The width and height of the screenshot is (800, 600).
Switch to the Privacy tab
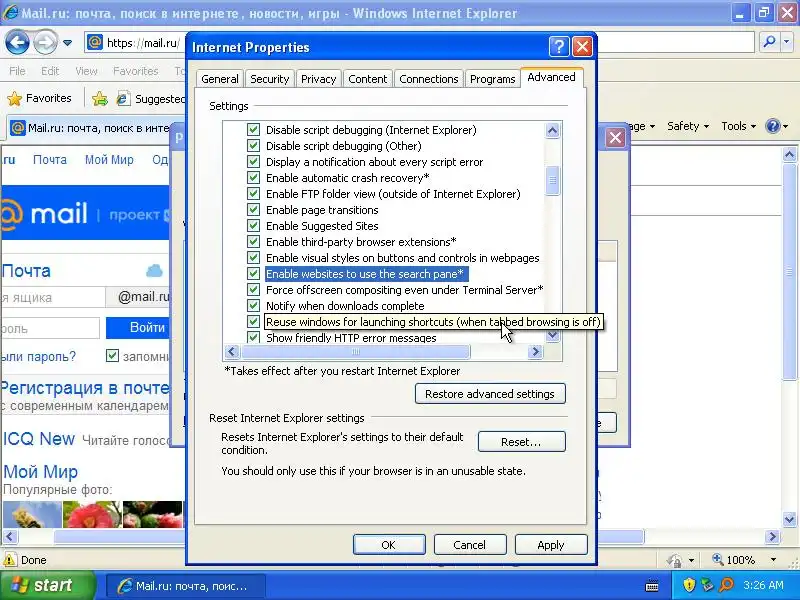pyautogui.click(x=318, y=79)
